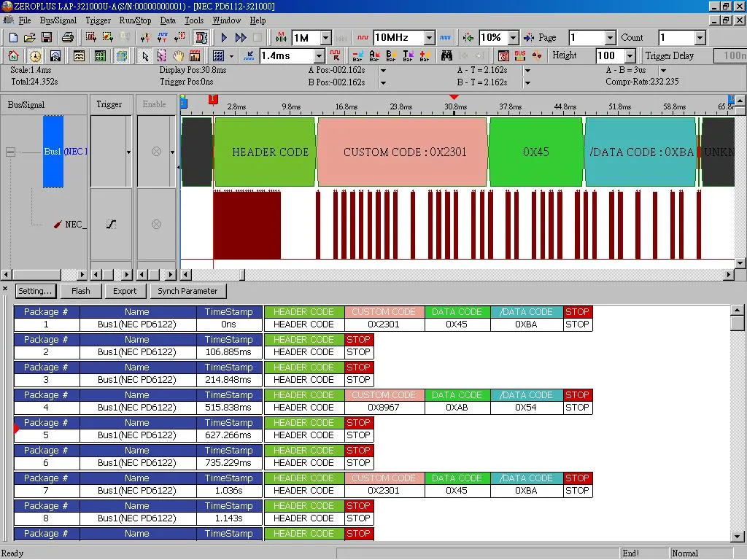747x560 pixels.
Task: Toggle rising edge trigger on NEC_ signal
Action: click(x=111, y=225)
